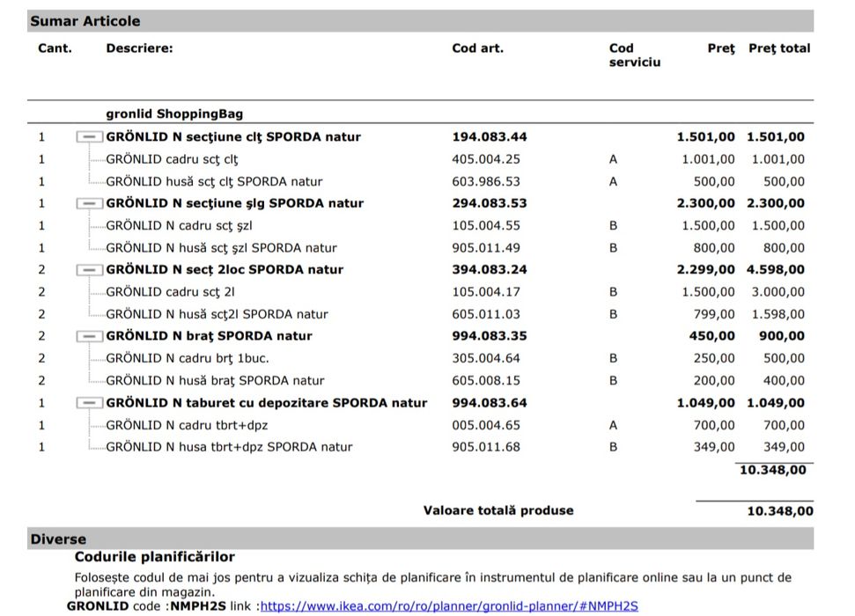855x616 pixels.
Task: Select the GRÖNLID cadru scț clț row
Action: click(172, 159)
